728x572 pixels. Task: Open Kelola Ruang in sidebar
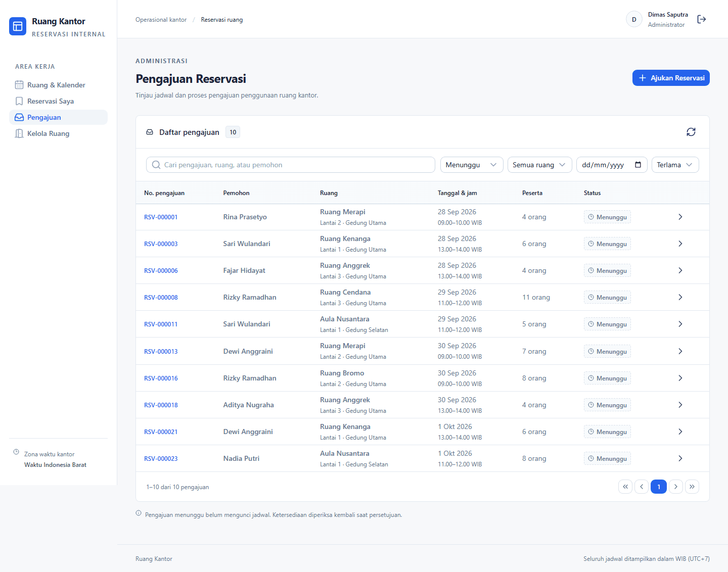coord(58,133)
